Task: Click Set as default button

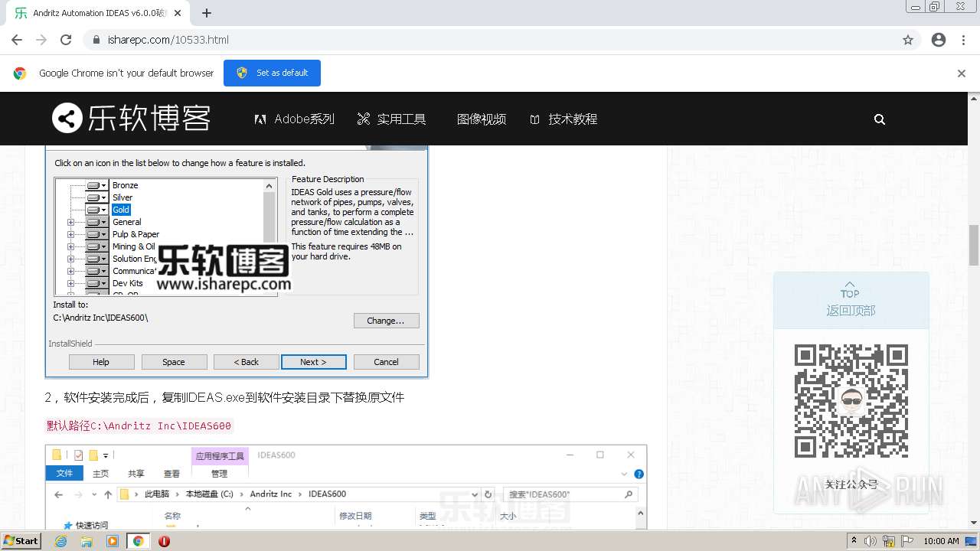Action: click(x=272, y=73)
